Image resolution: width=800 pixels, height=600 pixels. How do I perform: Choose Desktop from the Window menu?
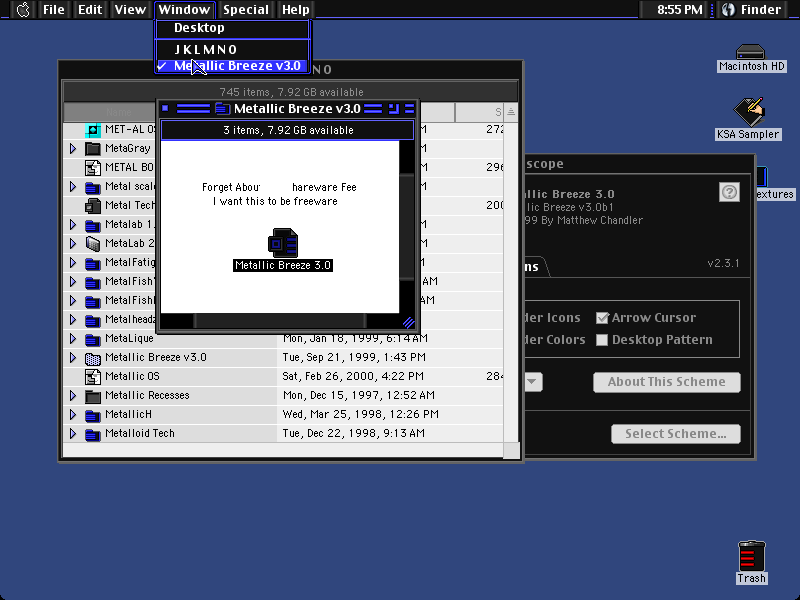[x=233, y=28]
